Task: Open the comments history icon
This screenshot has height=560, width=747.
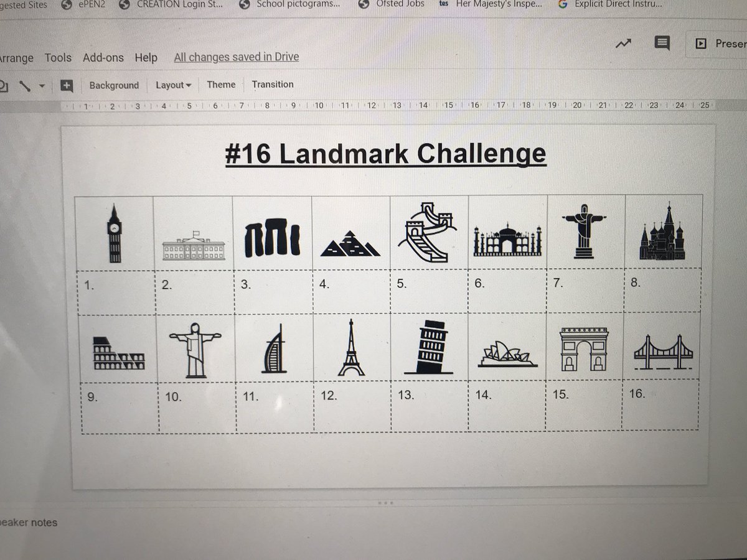Action: [662, 43]
